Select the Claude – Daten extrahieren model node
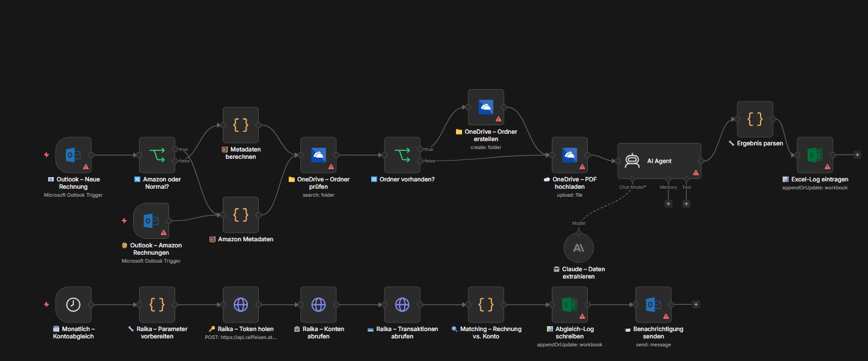Image resolution: width=868 pixels, height=361 pixels. 579,247
